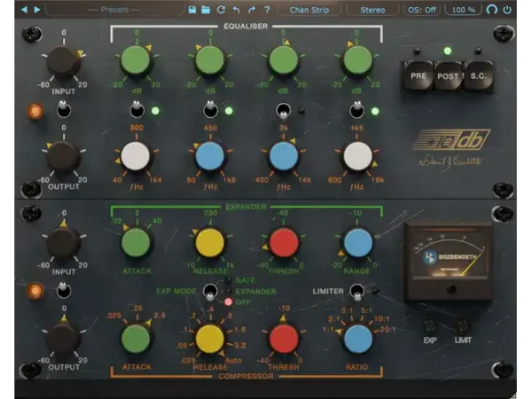Image resolution: width=532 pixels, height=399 pixels.
Task: Click the yellow expander RELEASE knob
Action: [209, 243]
